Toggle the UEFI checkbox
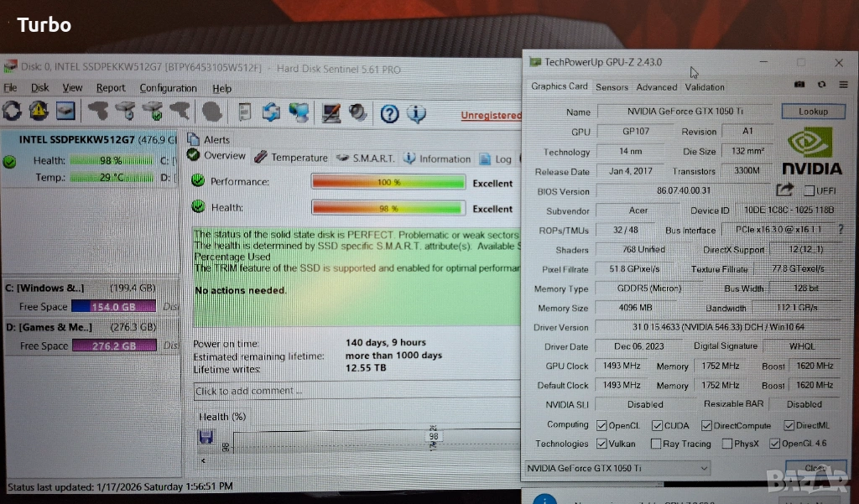859x504 pixels. click(x=810, y=191)
